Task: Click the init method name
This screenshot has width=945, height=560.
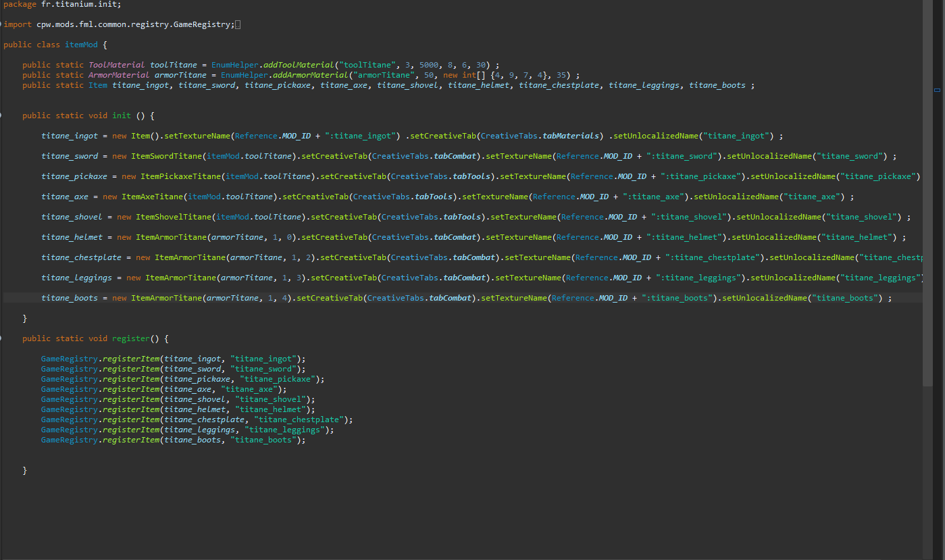Action: click(122, 116)
